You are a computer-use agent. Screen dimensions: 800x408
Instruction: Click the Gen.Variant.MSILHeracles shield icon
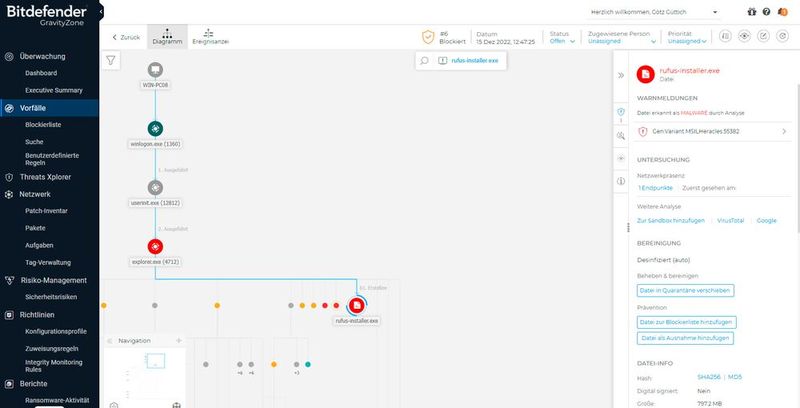click(643, 132)
